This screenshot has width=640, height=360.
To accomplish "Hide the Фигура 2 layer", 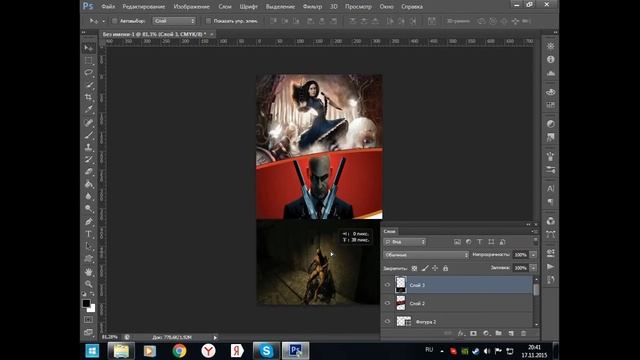I will (x=387, y=322).
